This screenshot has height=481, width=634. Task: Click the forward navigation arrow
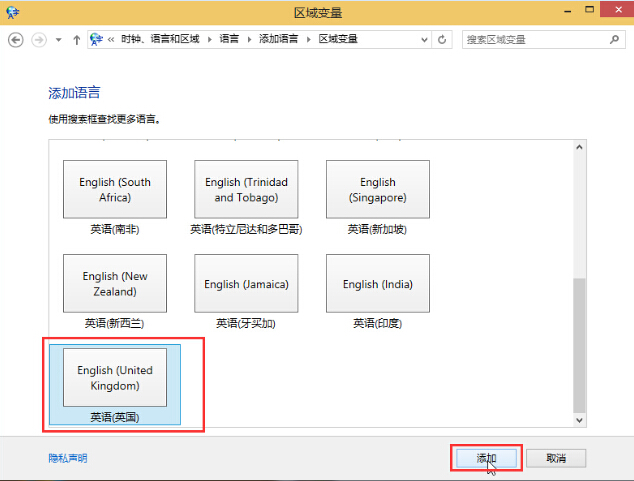[39, 39]
